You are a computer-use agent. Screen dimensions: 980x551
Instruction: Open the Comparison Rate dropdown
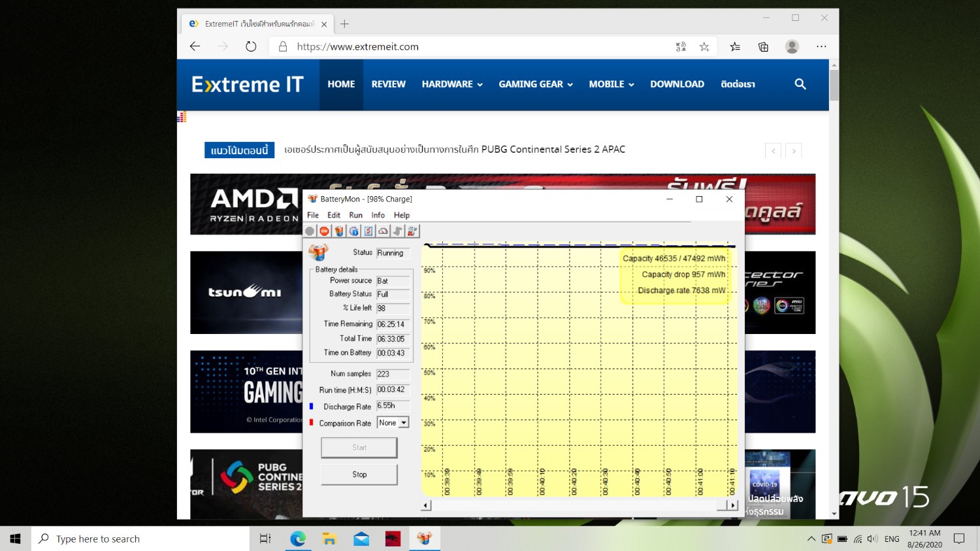pyautogui.click(x=404, y=423)
